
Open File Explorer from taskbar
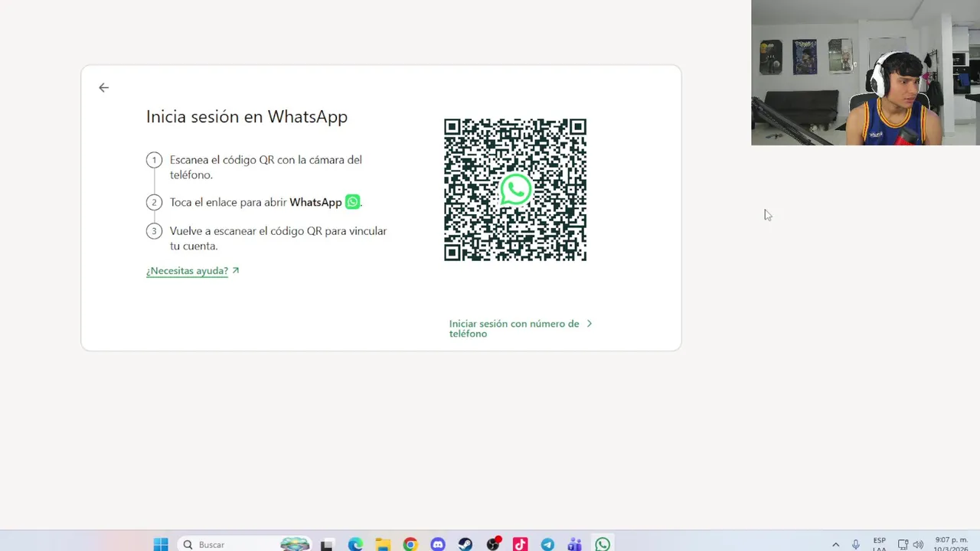[x=383, y=545]
